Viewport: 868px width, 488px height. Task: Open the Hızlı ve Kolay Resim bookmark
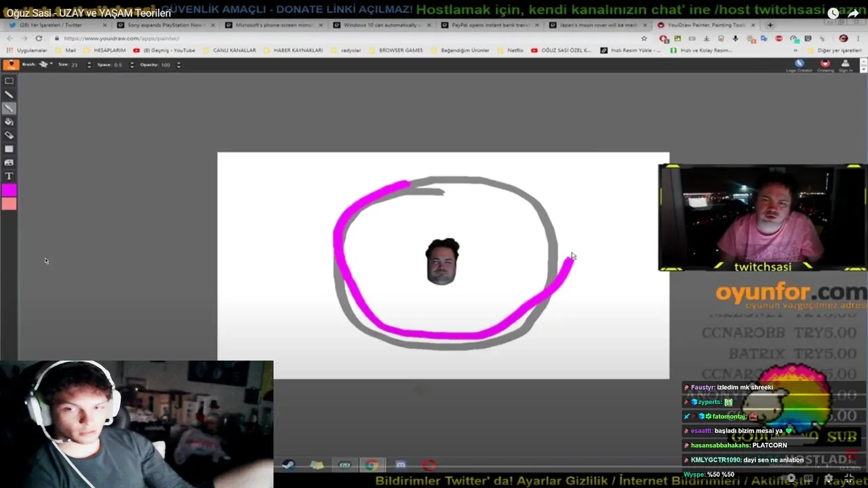point(701,50)
